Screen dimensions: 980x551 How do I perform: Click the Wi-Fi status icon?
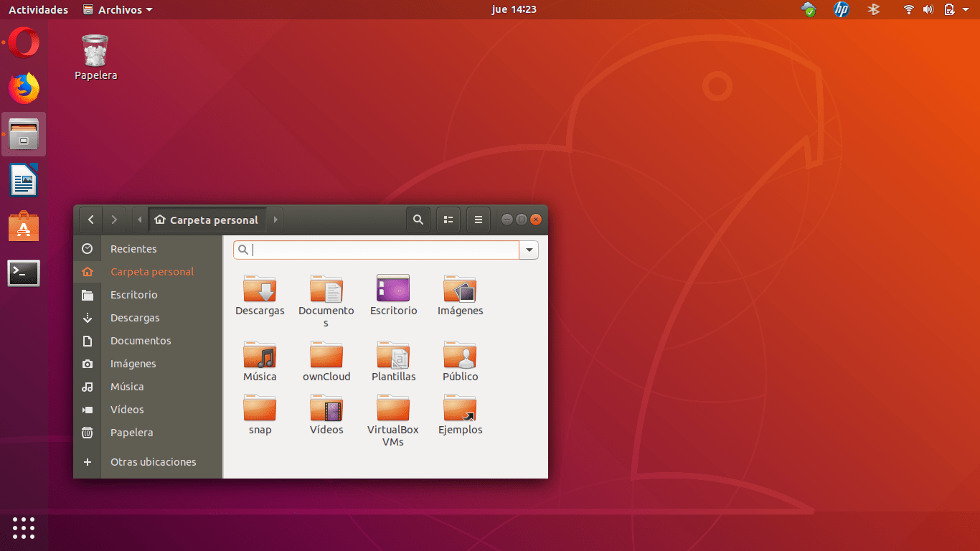tap(908, 9)
